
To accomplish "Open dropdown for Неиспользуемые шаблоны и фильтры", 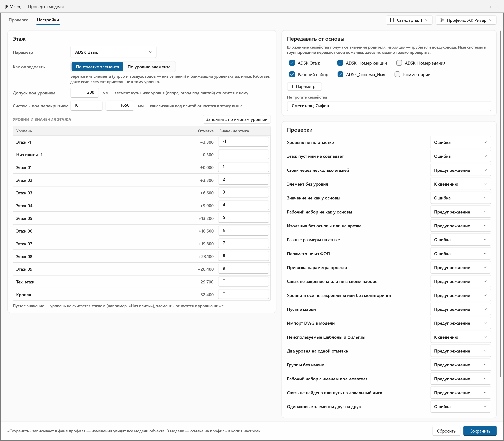I will (461, 337).
